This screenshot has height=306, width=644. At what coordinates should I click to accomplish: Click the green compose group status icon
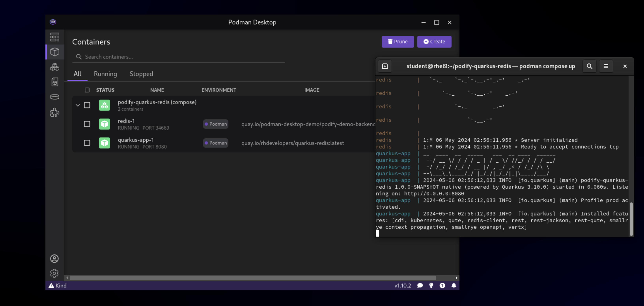pyautogui.click(x=105, y=105)
